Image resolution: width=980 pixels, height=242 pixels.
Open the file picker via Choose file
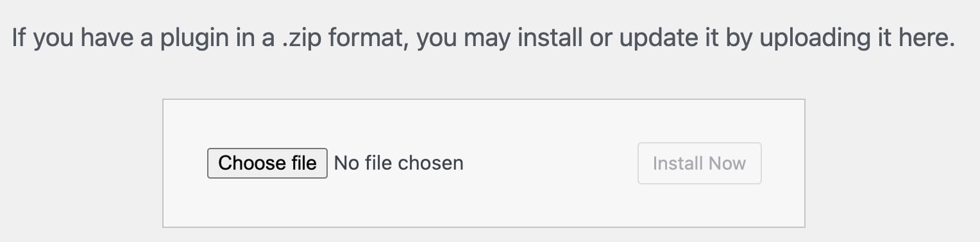click(267, 163)
